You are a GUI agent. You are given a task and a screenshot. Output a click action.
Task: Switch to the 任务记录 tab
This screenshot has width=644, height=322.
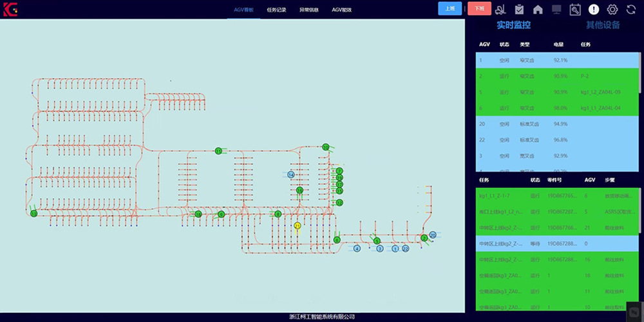[276, 10]
